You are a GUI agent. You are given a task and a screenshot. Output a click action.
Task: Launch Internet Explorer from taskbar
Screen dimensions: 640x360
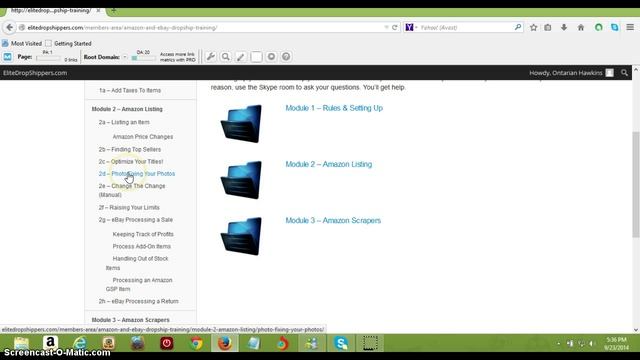pos(79,343)
